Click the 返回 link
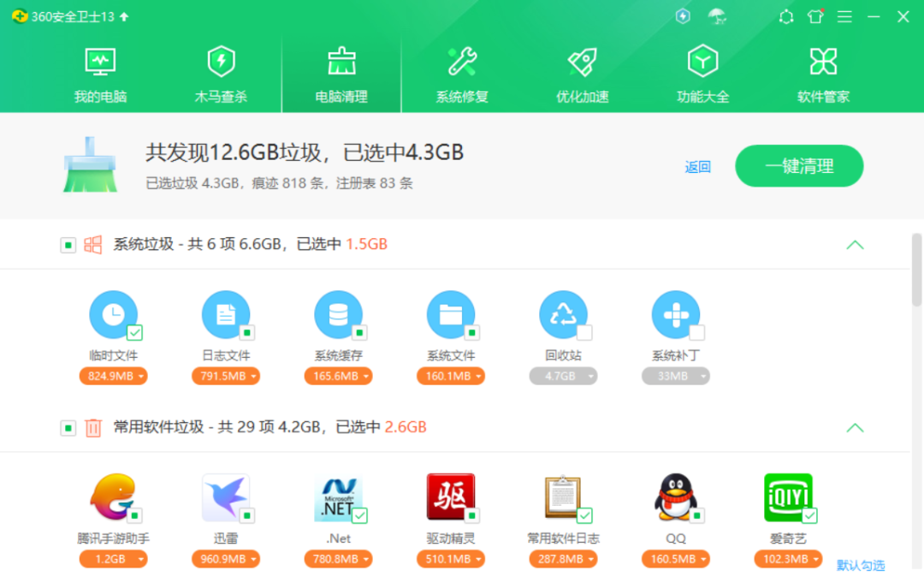 (x=698, y=167)
